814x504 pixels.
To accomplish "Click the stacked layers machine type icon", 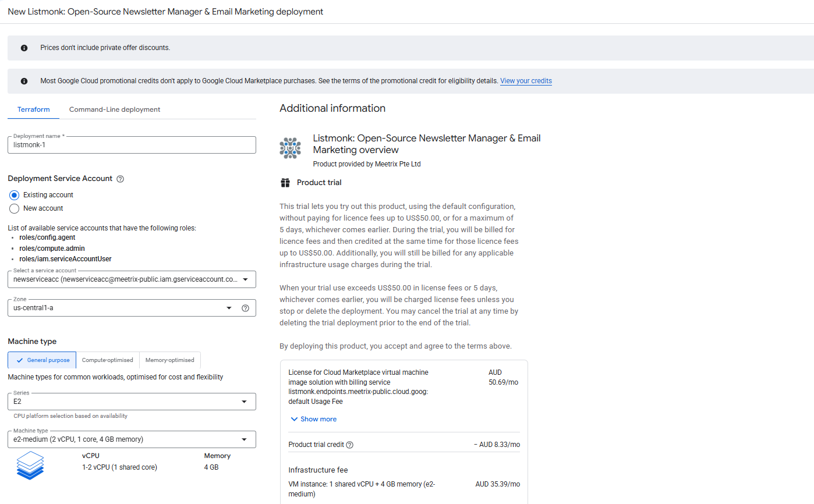I will click(x=30, y=465).
